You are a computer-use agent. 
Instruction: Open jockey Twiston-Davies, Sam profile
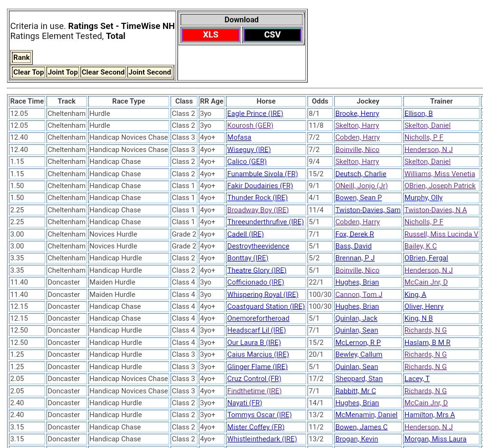point(367,210)
